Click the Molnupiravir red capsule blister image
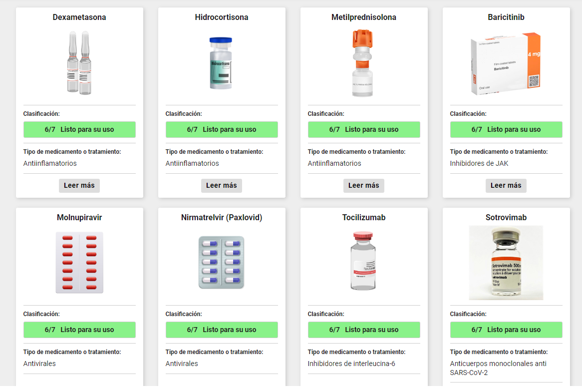This screenshot has width=582, height=392. tap(79, 263)
